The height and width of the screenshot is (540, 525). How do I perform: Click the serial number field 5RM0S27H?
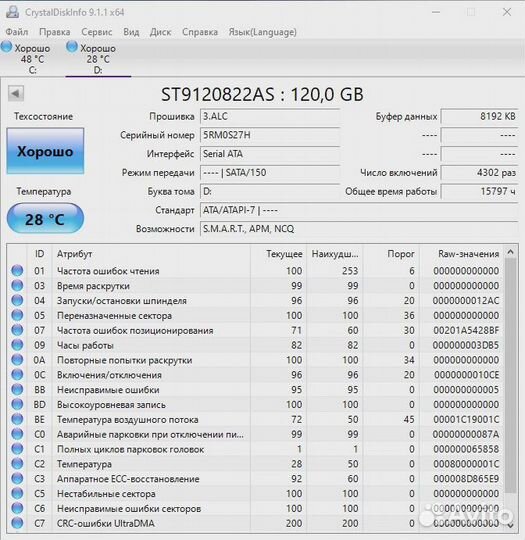[270, 135]
